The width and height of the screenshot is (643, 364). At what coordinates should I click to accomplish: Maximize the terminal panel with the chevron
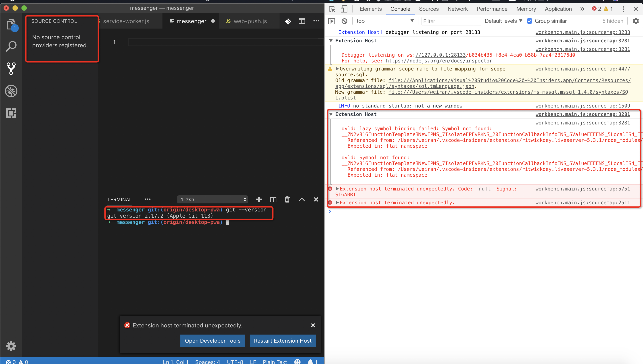[x=302, y=199]
